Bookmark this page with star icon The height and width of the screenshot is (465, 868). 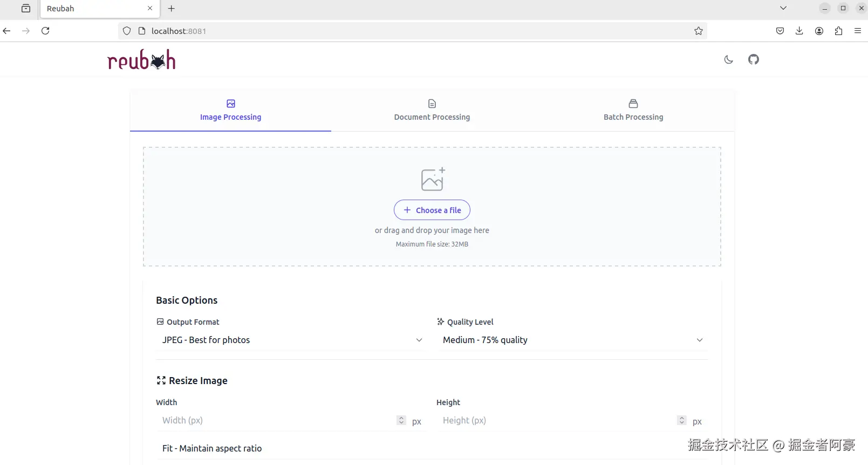coord(698,31)
